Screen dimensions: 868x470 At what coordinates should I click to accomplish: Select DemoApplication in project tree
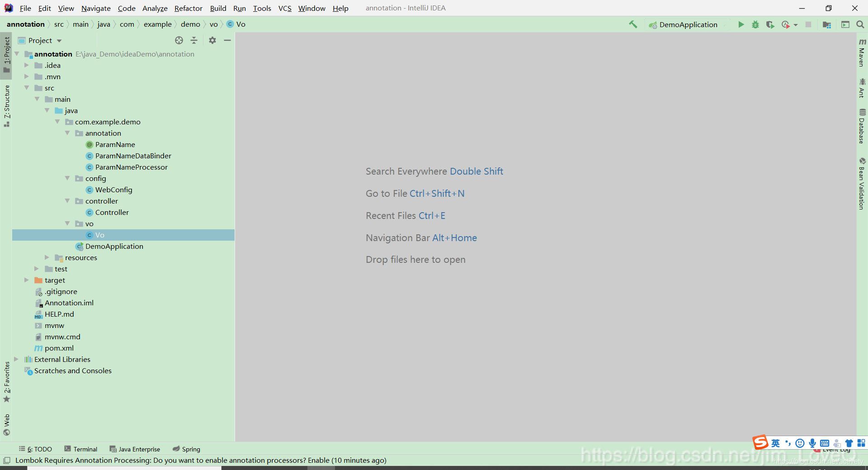[114, 246]
